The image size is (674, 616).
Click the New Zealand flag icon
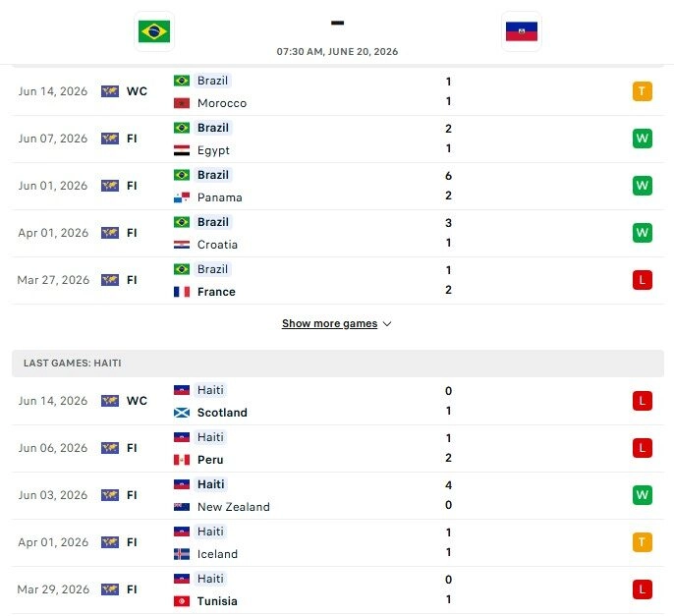182,507
